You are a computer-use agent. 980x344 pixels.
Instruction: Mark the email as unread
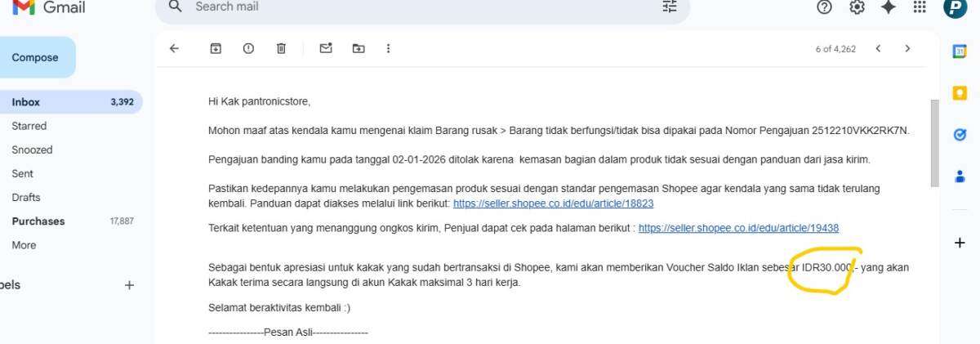coord(326,48)
